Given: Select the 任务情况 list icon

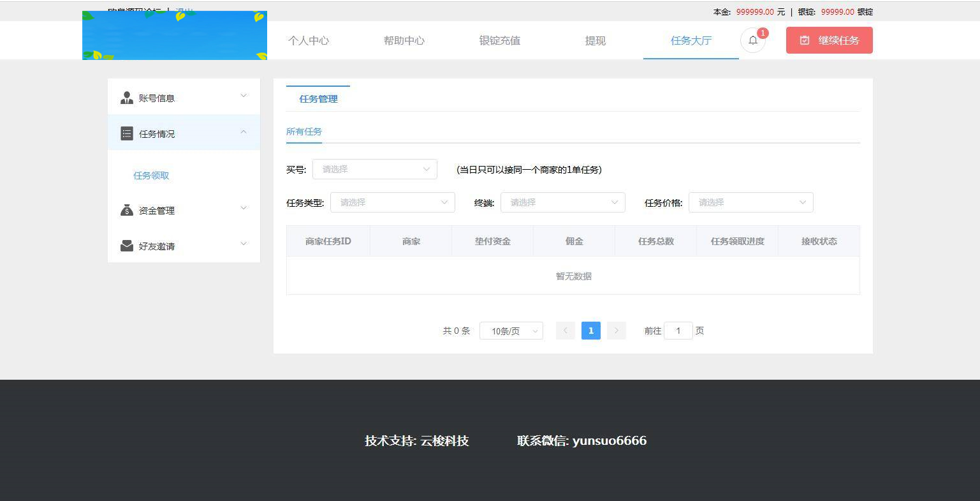Looking at the screenshot, I should tap(126, 133).
